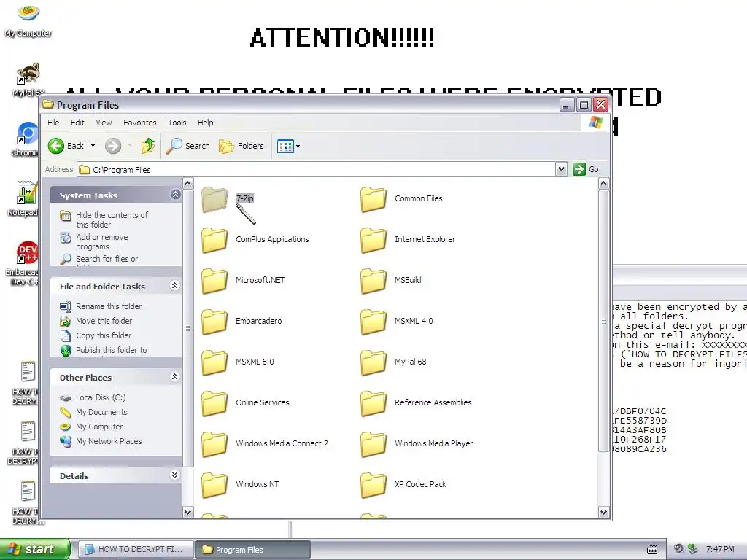Open the View menu

(104, 122)
